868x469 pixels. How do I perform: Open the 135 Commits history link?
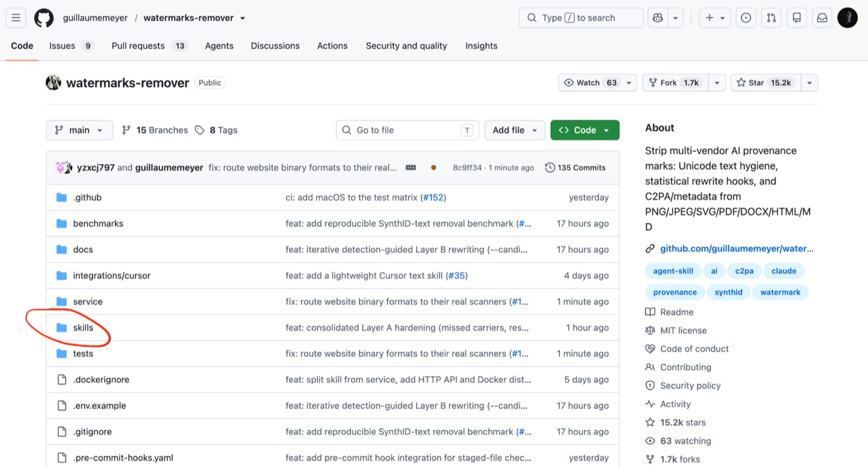(x=575, y=167)
